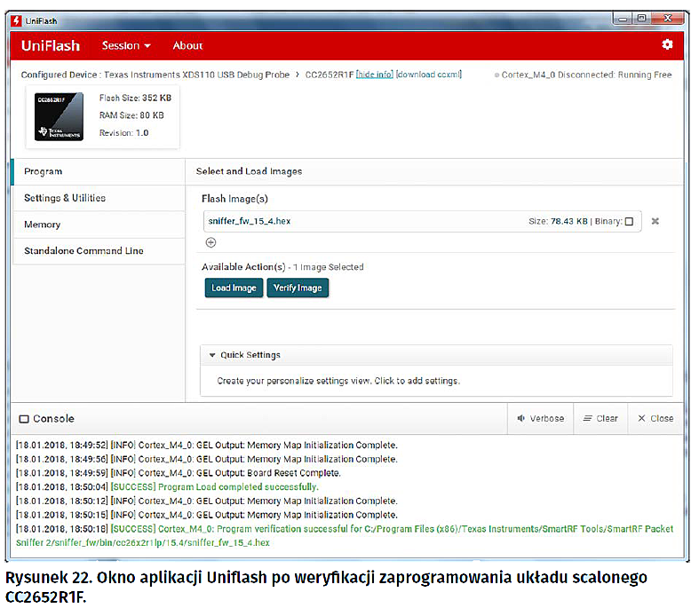Screen dimensions: 699x616
Task: Open the settings gear icon
Action: pos(667,44)
